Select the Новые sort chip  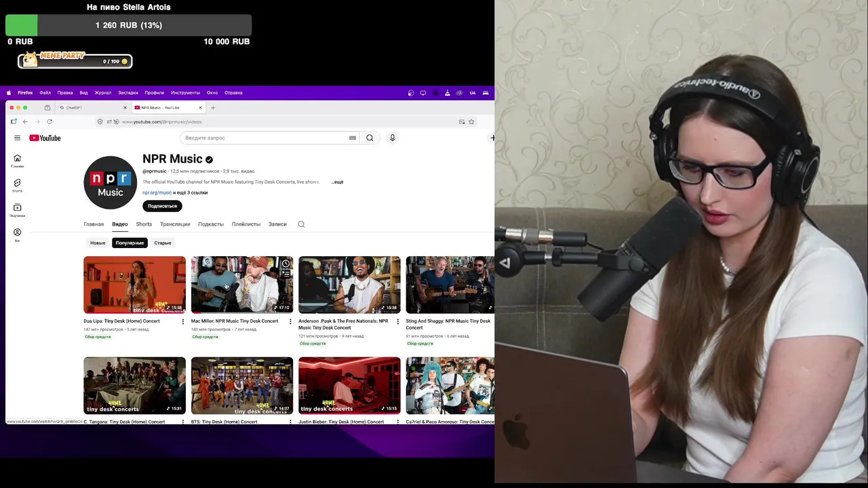pyautogui.click(x=98, y=243)
